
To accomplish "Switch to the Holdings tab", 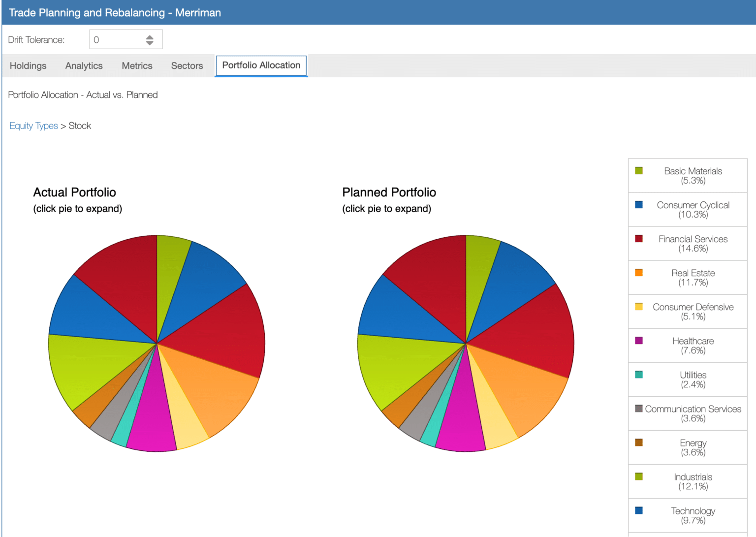I will [x=28, y=66].
